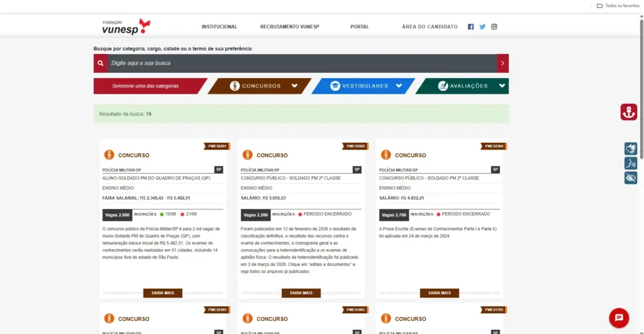Expand the Vestibulares dropdown
The image size is (644, 334).
coord(399,86)
